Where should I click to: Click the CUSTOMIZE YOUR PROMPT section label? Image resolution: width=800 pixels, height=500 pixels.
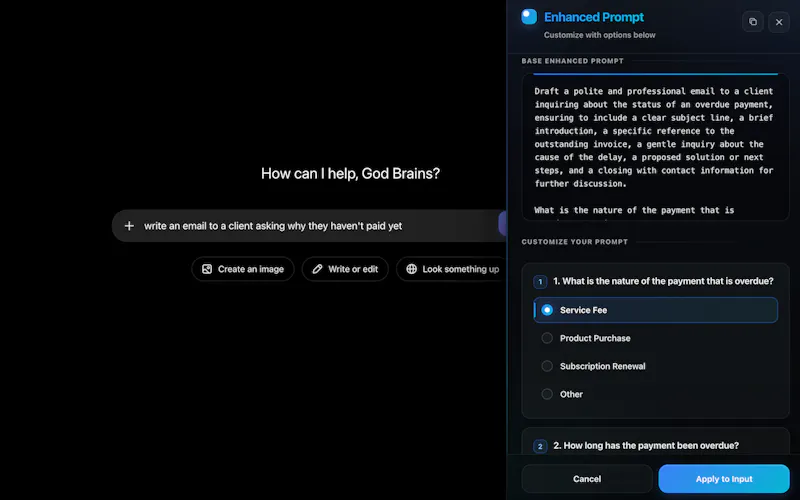(x=574, y=242)
